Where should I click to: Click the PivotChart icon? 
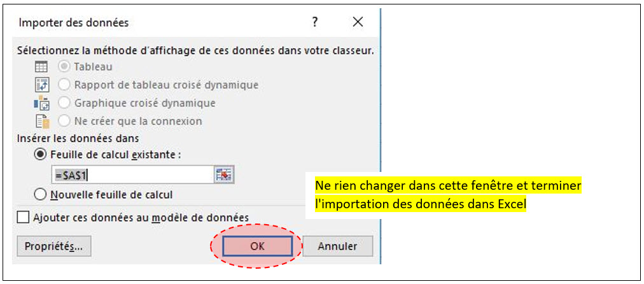pos(41,103)
